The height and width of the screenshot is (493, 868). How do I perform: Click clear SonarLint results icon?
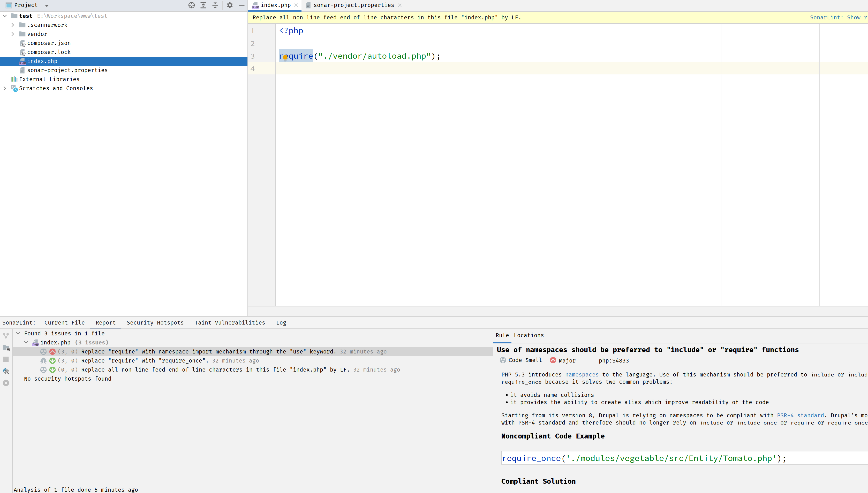(6, 383)
